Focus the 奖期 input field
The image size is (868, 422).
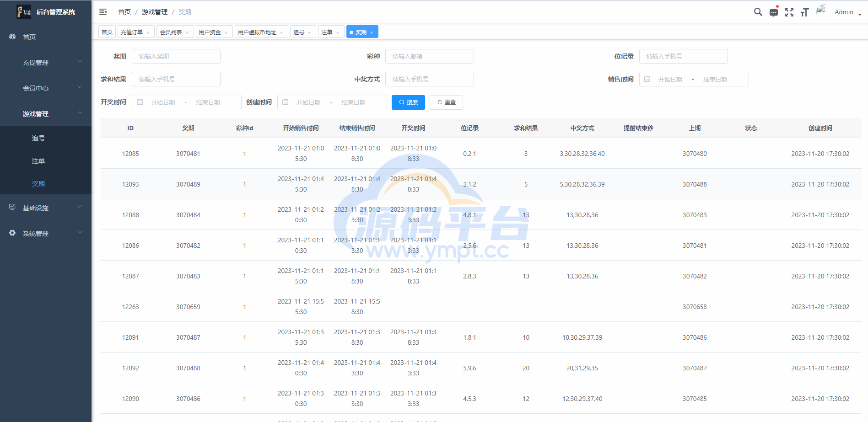[176, 56]
